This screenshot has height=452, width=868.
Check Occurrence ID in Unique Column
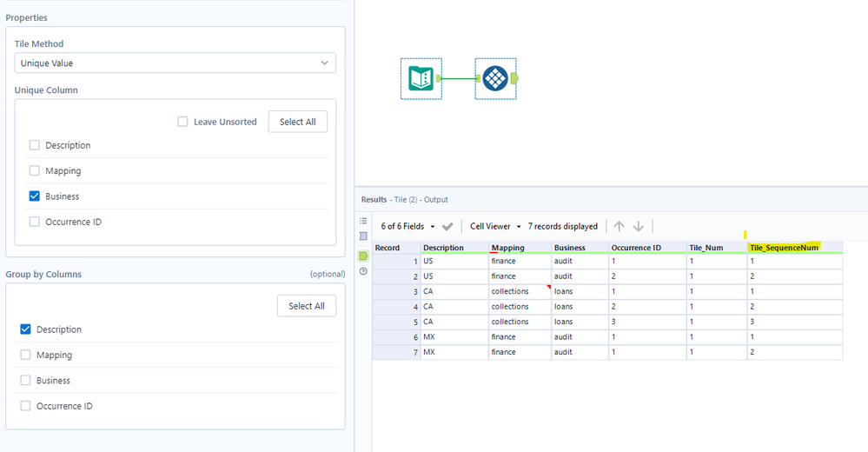pyautogui.click(x=35, y=222)
